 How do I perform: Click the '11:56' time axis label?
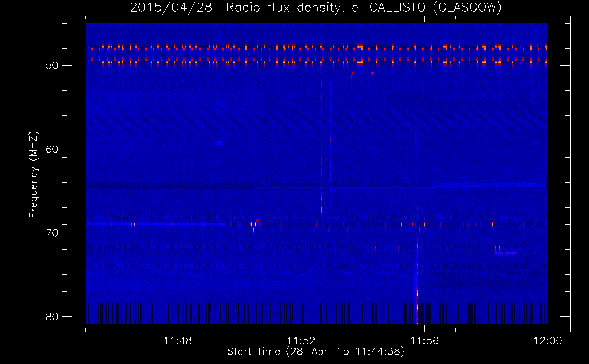(x=424, y=341)
